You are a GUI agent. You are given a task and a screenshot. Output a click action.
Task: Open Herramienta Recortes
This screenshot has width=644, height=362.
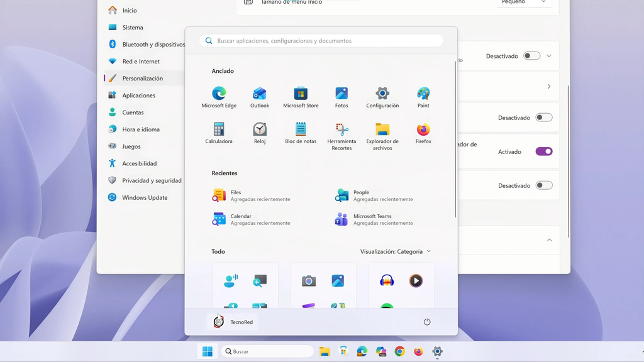pos(341,136)
